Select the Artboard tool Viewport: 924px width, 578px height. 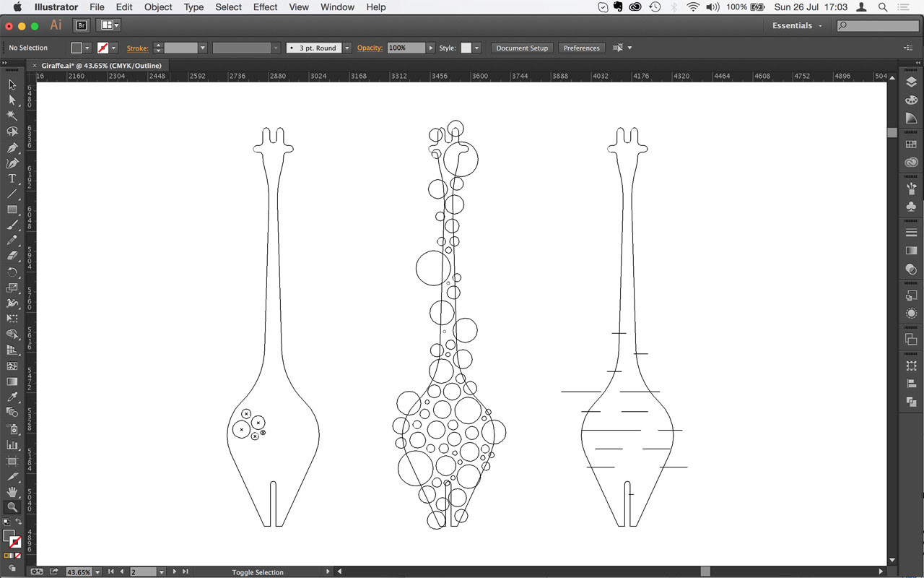click(12, 460)
